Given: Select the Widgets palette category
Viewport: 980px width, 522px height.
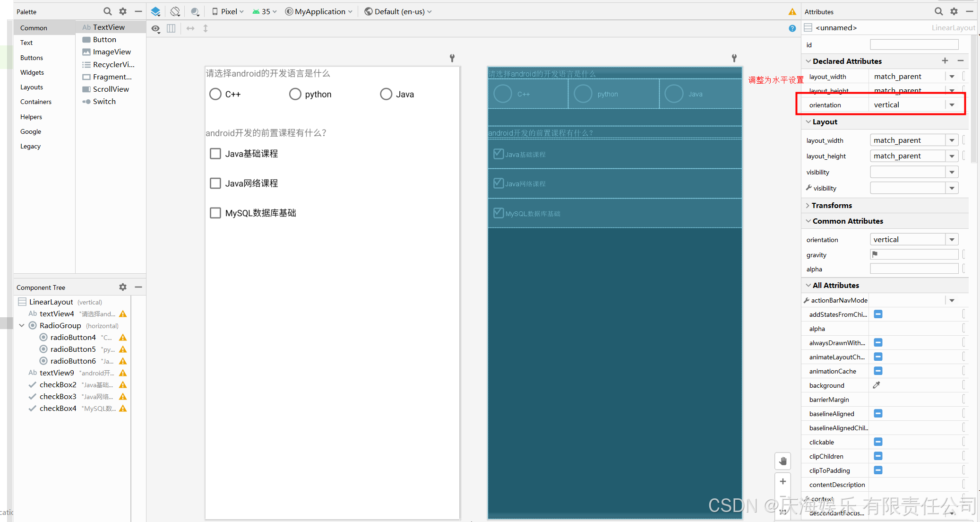Looking at the screenshot, I should [32, 72].
